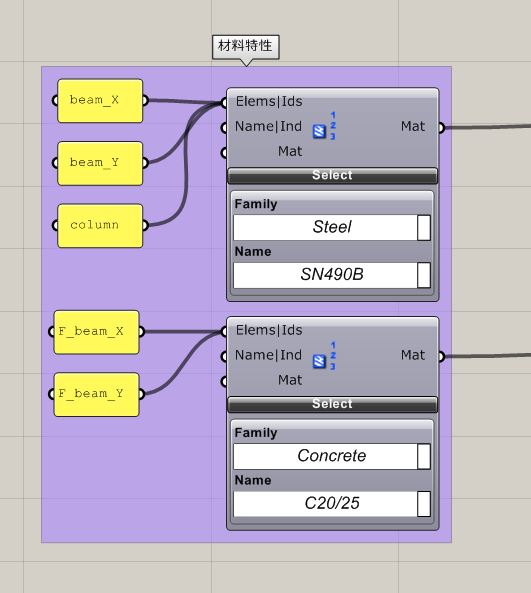
Task: Click the Mat output of the Concrete component
Action: pyautogui.click(x=413, y=355)
